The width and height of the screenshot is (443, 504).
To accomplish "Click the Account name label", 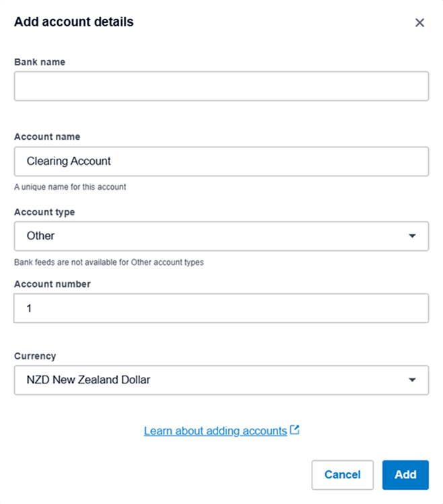I will tap(47, 137).
